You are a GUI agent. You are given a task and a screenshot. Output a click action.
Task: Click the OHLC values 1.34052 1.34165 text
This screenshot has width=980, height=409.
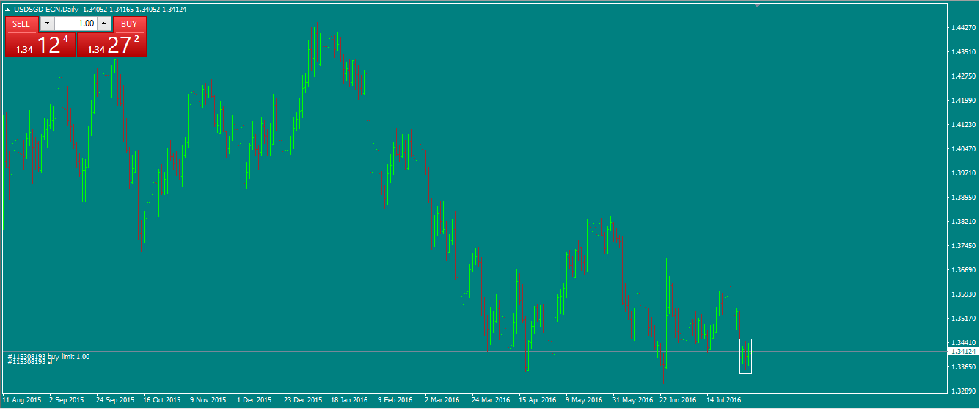click(109, 10)
